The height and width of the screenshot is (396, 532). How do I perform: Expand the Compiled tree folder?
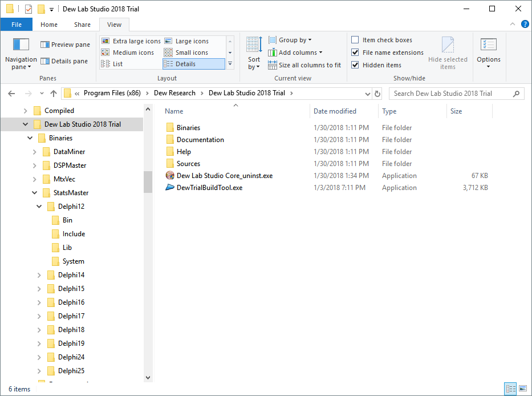click(x=26, y=111)
